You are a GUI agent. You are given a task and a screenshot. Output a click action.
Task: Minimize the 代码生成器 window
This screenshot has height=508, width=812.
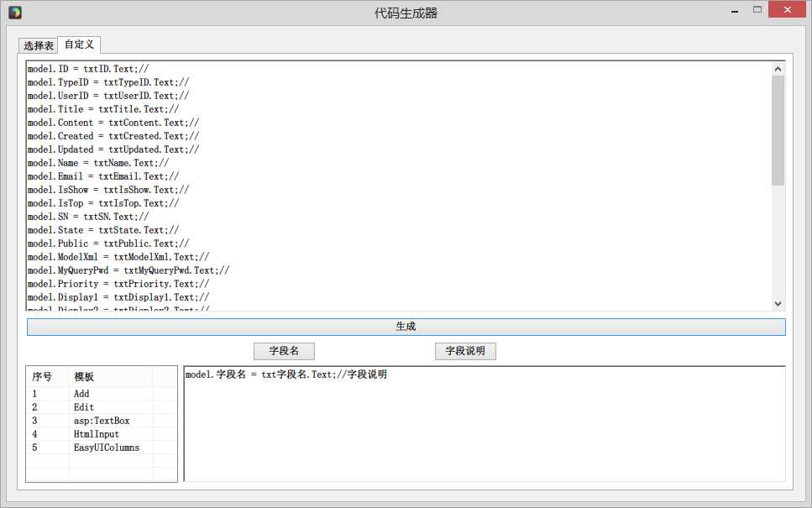coord(734,10)
